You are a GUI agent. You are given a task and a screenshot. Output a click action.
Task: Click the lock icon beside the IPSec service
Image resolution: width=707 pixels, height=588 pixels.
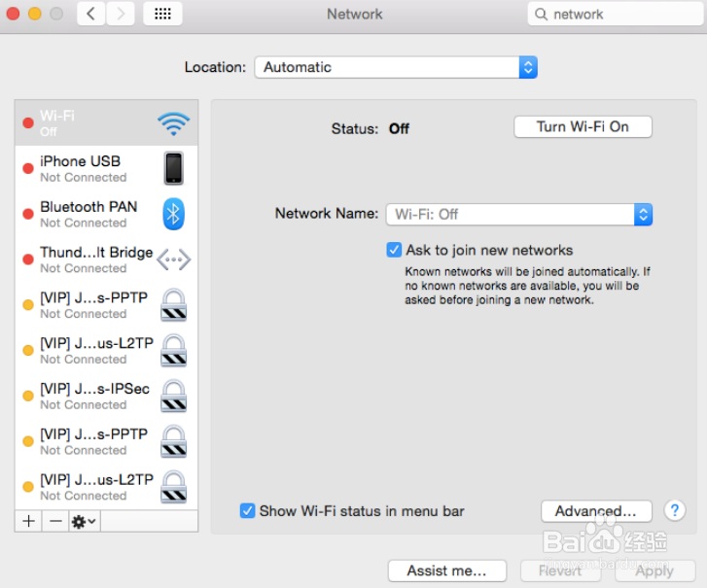tap(174, 397)
